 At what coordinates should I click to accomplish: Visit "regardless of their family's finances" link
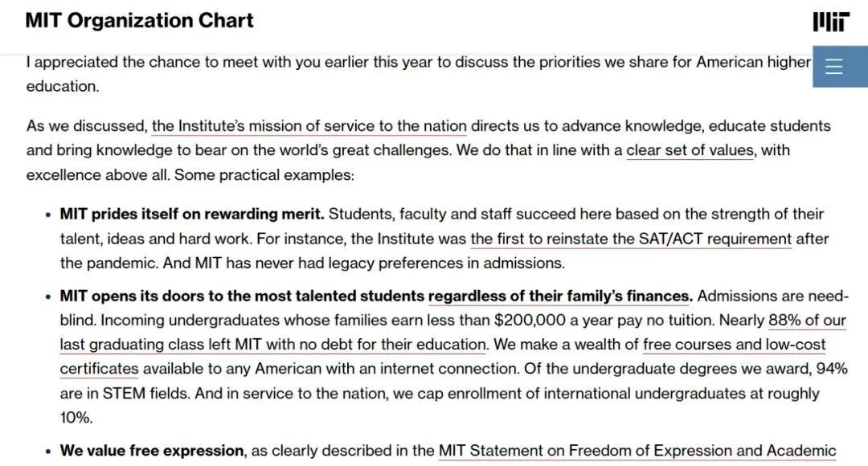point(559,296)
